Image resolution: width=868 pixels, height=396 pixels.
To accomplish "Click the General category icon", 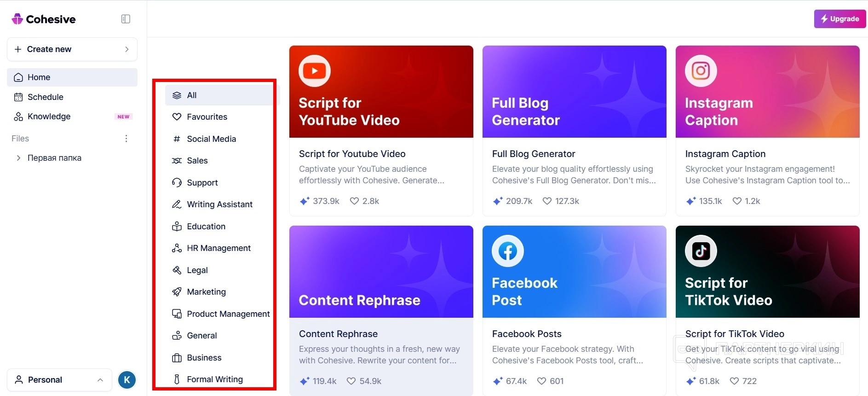I will (177, 336).
